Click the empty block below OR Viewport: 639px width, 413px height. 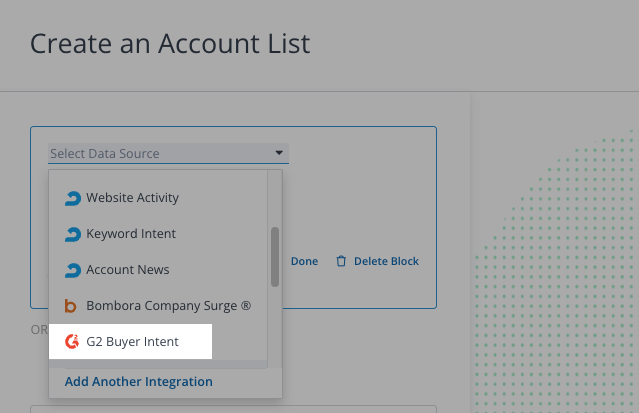point(233,408)
